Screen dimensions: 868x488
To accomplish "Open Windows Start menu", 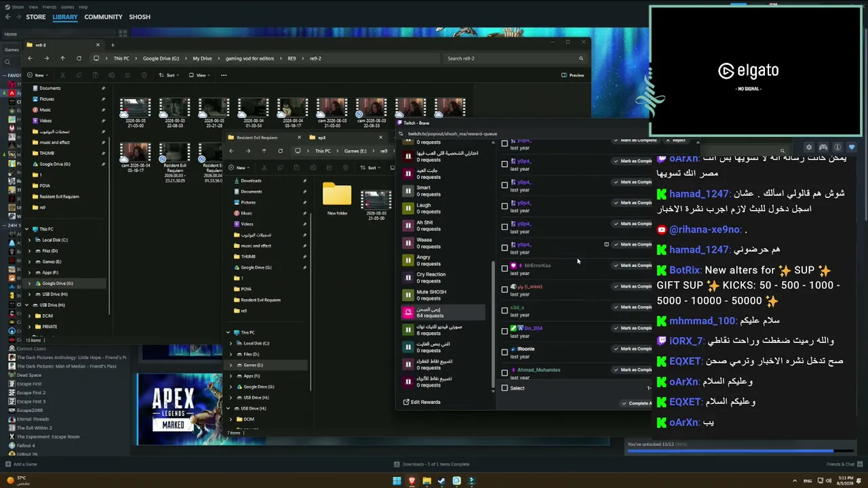I will coord(397,481).
